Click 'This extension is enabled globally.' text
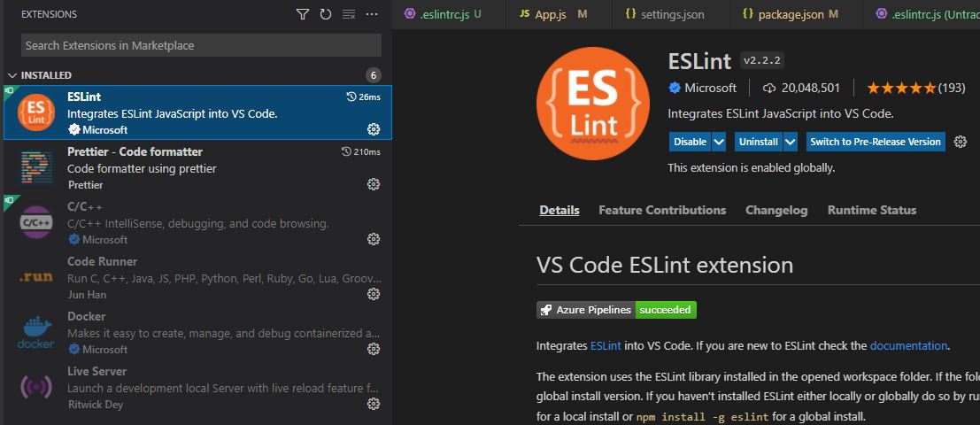 752,168
